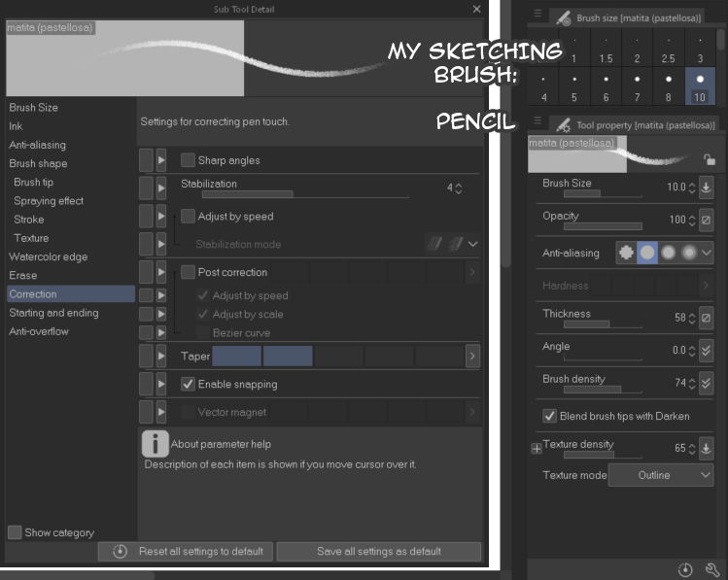Select the Starting and ending category

click(53, 313)
